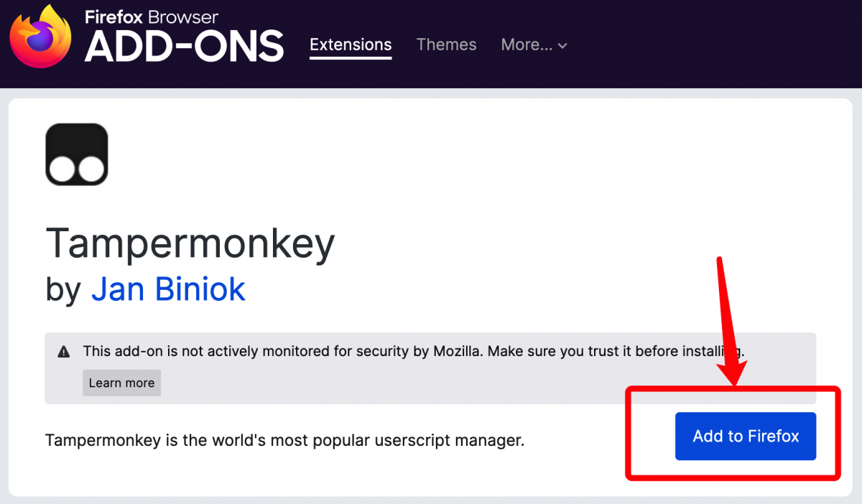This screenshot has width=862, height=504.
Task: Click the userscript manager description text
Action: 284,440
